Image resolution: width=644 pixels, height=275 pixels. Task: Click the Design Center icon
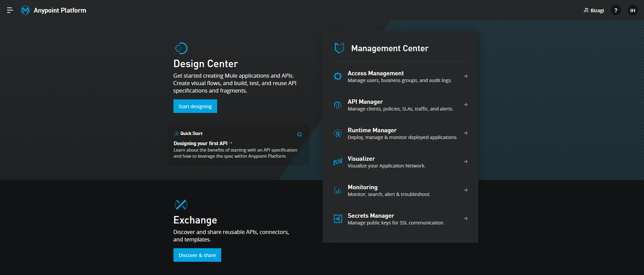(181, 48)
